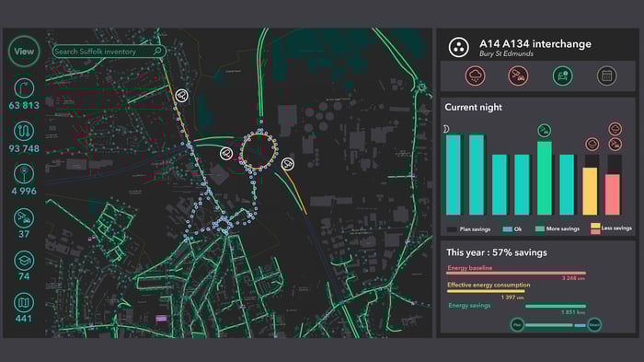Select the first teal bar in Current night
Image resolution: width=644 pixels, height=362 pixels.
(x=454, y=174)
